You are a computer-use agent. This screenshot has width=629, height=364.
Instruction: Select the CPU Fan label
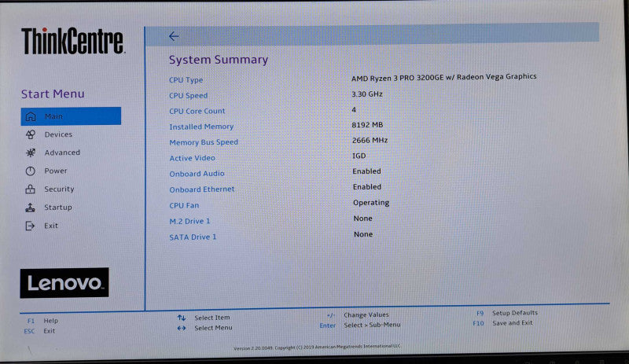coord(184,205)
